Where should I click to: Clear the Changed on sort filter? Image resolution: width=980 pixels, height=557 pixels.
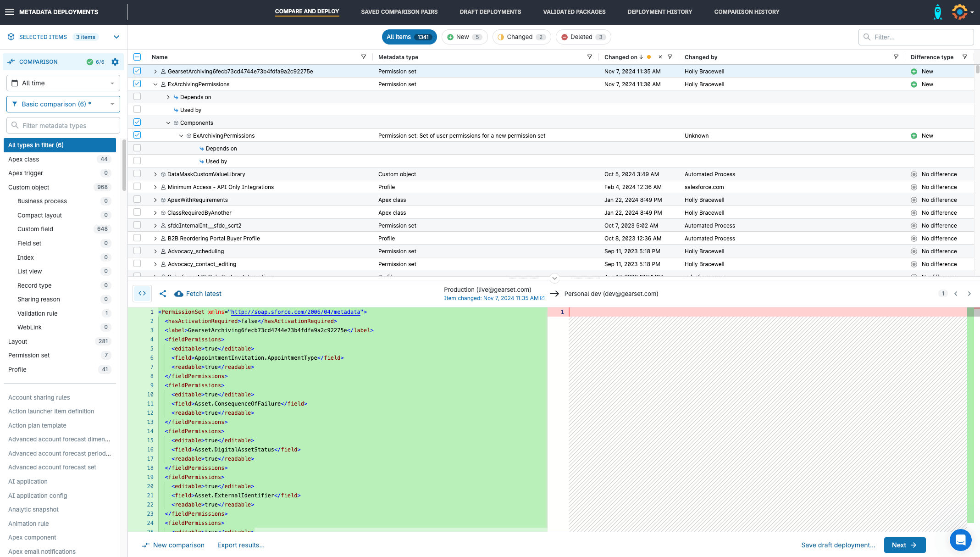coord(660,57)
